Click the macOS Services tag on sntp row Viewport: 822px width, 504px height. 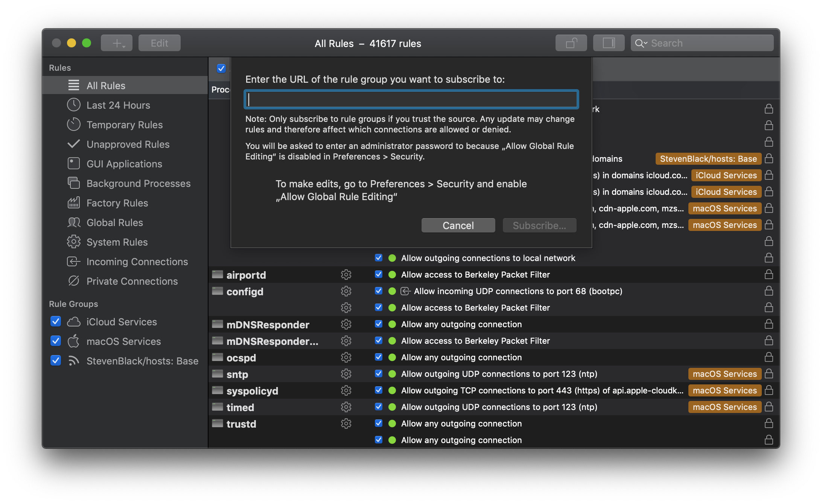tap(725, 374)
